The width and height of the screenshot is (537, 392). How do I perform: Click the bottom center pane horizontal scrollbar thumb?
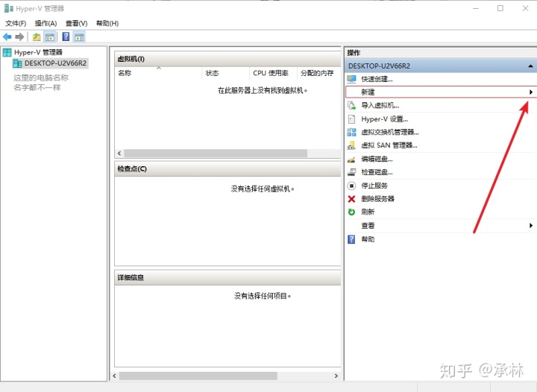click(x=198, y=376)
